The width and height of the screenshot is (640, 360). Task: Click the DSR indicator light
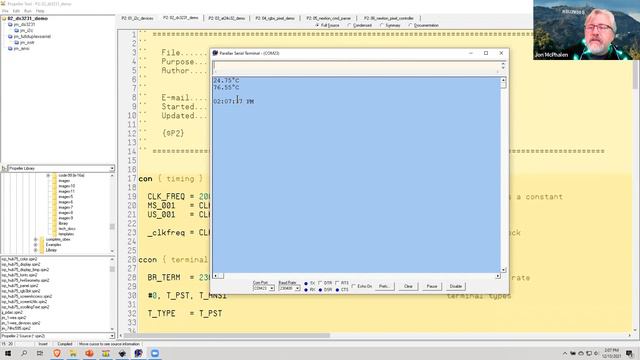click(x=320, y=290)
